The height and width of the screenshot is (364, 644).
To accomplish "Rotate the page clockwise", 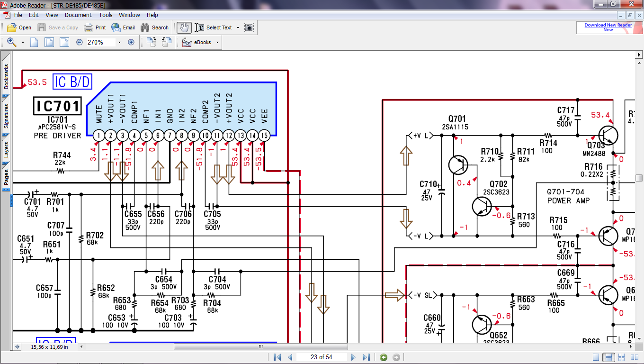I will coord(152,42).
